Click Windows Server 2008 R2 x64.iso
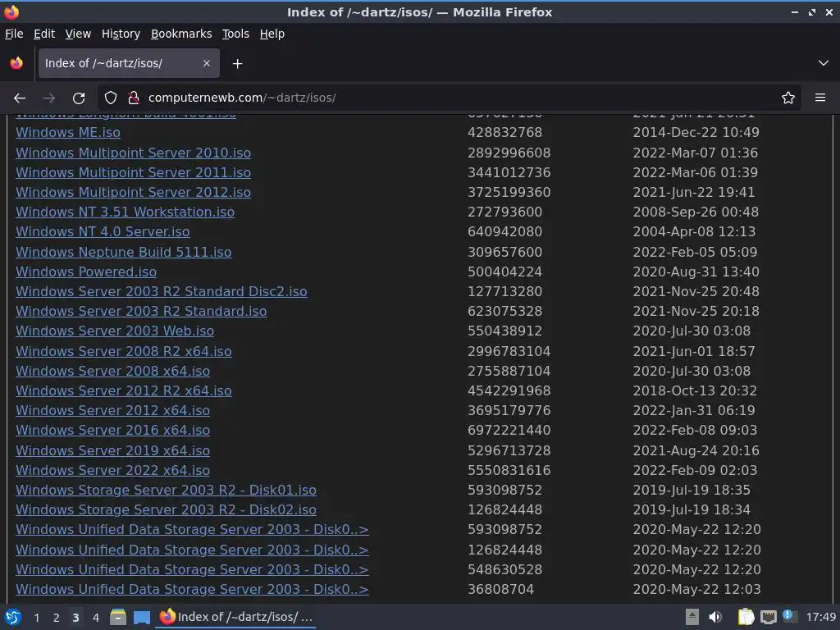The height and width of the screenshot is (630, 840). (124, 351)
